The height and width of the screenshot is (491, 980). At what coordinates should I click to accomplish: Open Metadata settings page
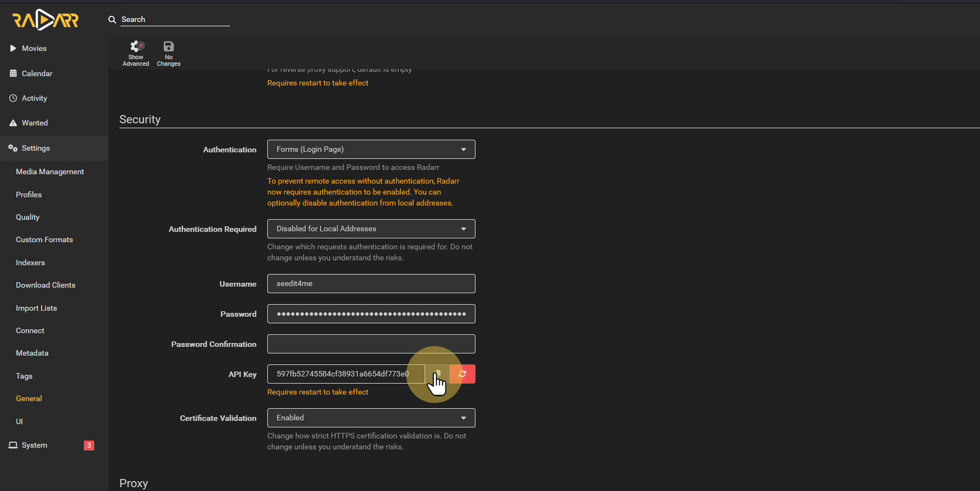32,353
